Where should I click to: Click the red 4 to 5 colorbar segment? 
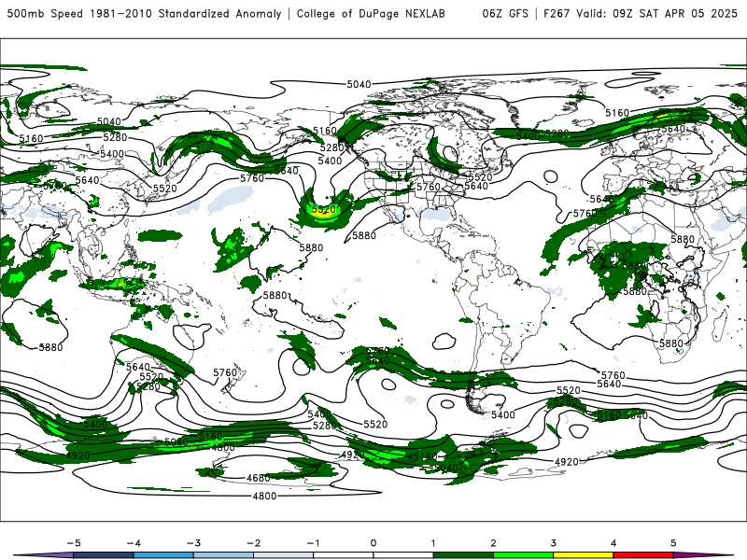[643, 555]
